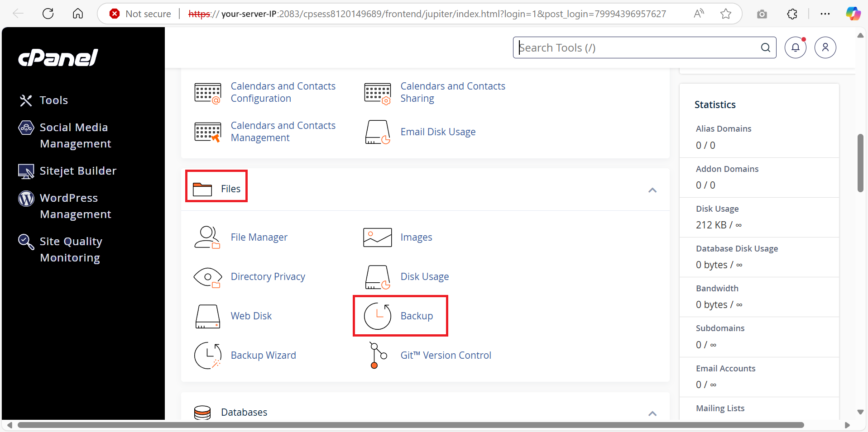868x432 pixels.
Task: Click the Tools wrench icon
Action: click(x=26, y=100)
